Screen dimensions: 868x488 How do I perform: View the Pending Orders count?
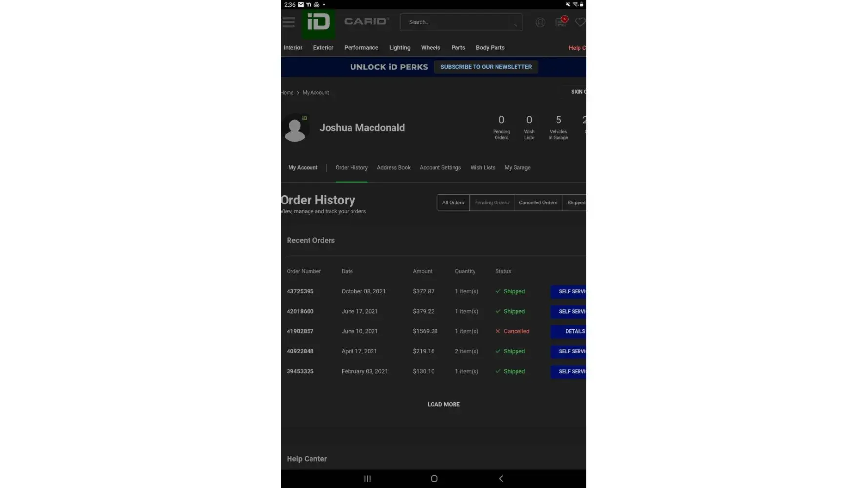pos(501,127)
